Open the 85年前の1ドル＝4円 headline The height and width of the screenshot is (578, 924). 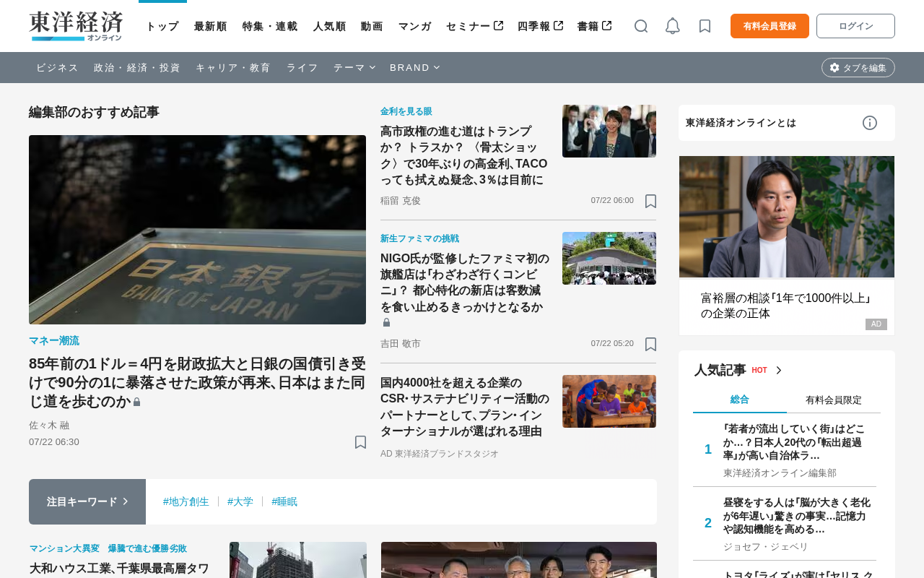[x=197, y=382]
